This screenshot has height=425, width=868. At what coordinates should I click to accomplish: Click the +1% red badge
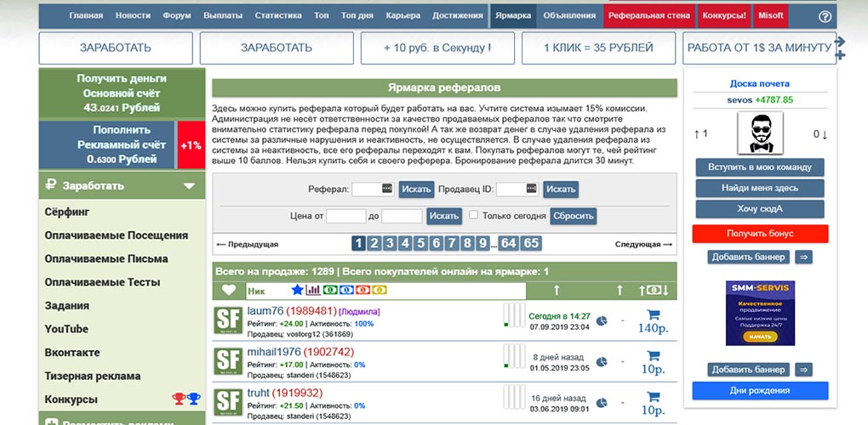[191, 145]
